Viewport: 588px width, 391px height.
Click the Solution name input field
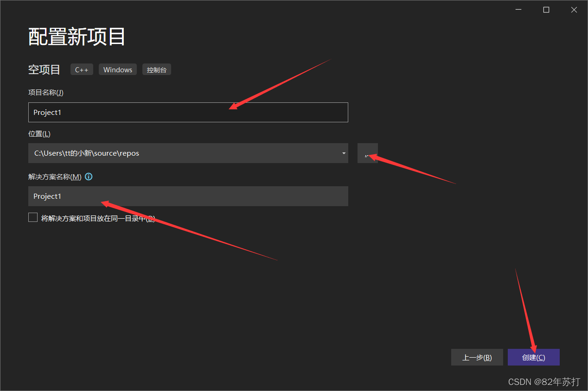click(188, 196)
